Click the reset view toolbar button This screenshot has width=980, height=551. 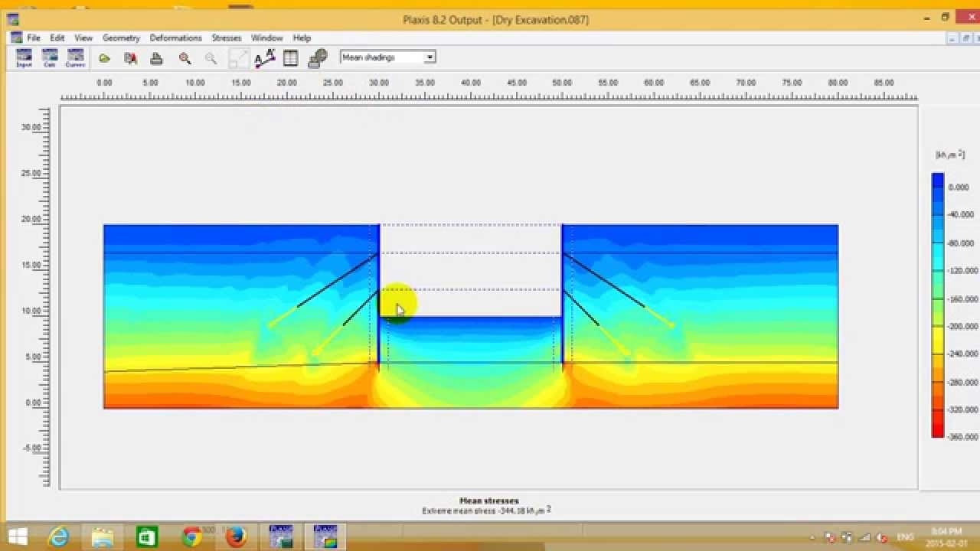(x=239, y=58)
